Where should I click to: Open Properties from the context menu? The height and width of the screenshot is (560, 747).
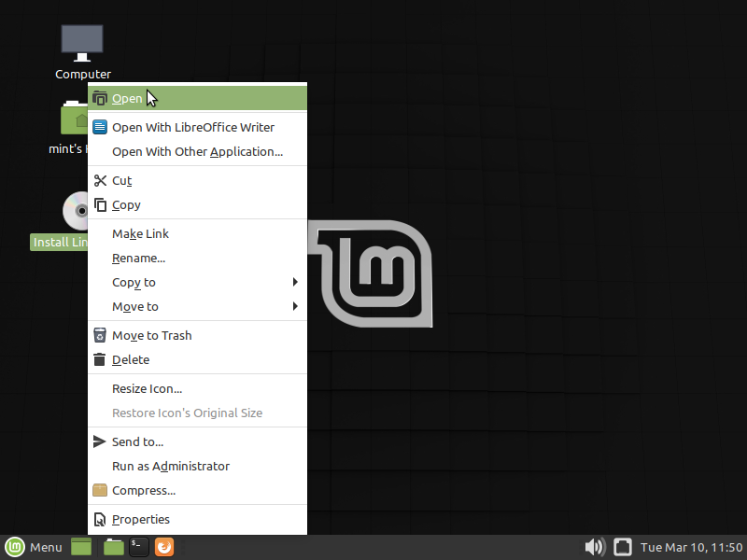[x=198, y=520]
